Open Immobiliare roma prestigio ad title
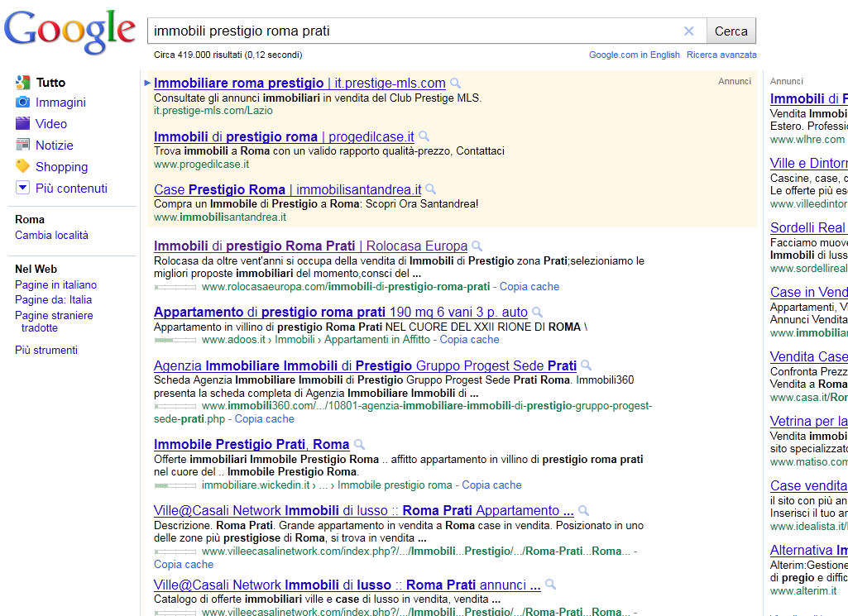The width and height of the screenshot is (848, 616). coord(299,83)
